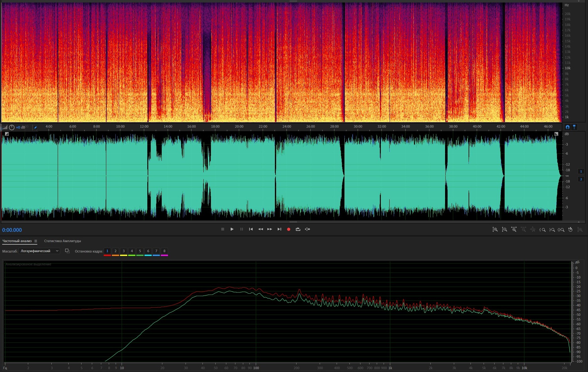The height and width of the screenshot is (372, 588).
Task: Zoom out amplitude icon
Action: [x=504, y=230]
